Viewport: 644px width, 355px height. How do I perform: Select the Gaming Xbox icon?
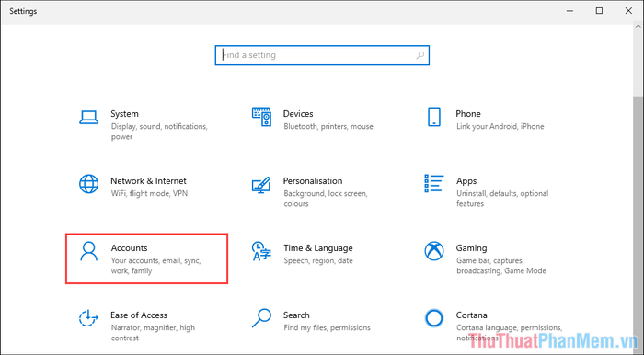[433, 251]
